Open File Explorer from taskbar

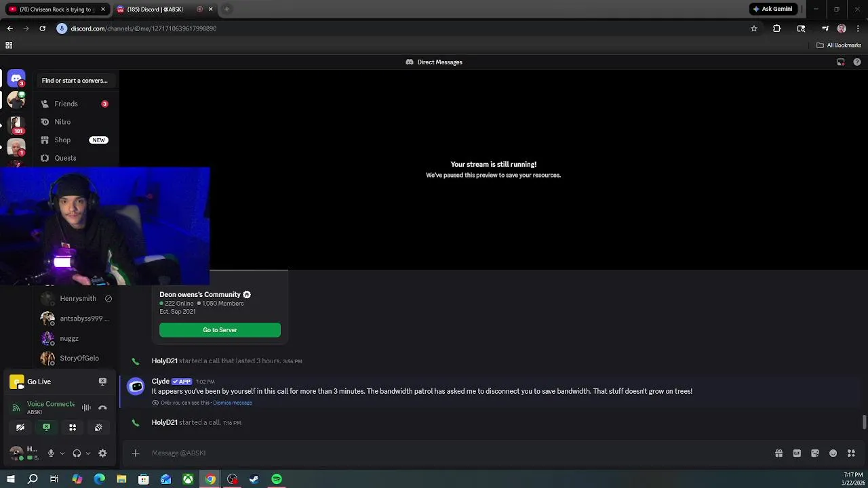click(x=121, y=479)
